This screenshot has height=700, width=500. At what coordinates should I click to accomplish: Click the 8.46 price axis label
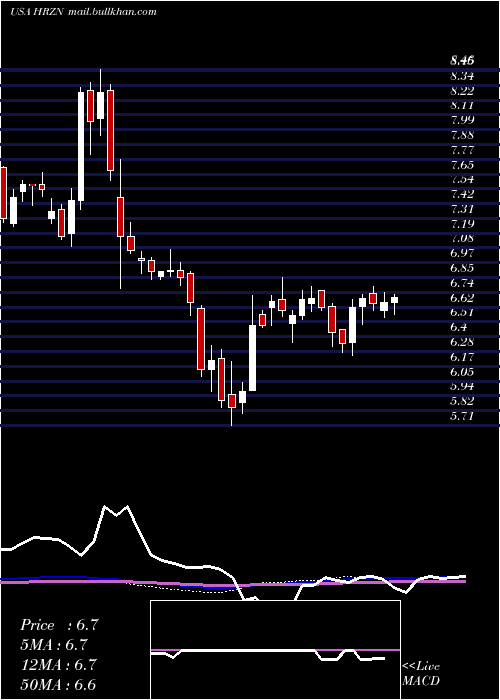tap(462, 60)
